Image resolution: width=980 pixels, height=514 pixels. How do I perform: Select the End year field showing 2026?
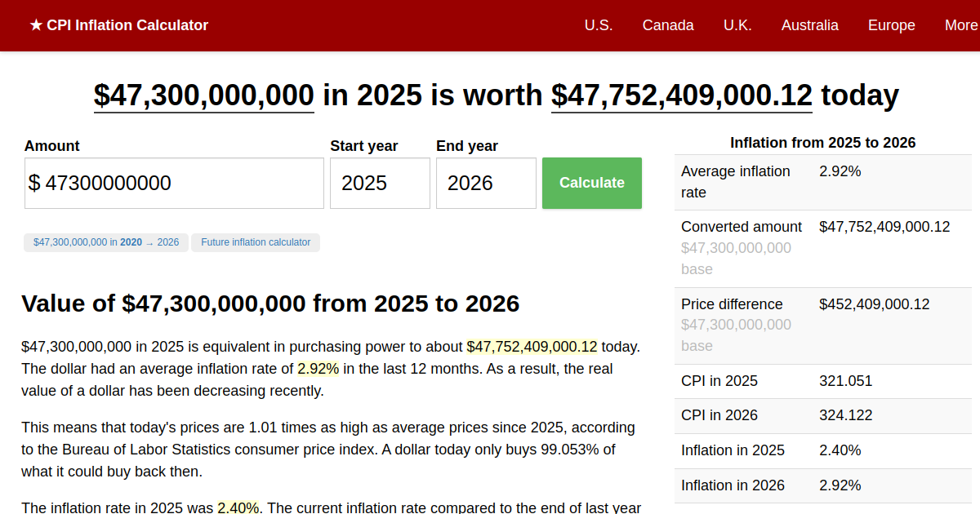(486, 183)
